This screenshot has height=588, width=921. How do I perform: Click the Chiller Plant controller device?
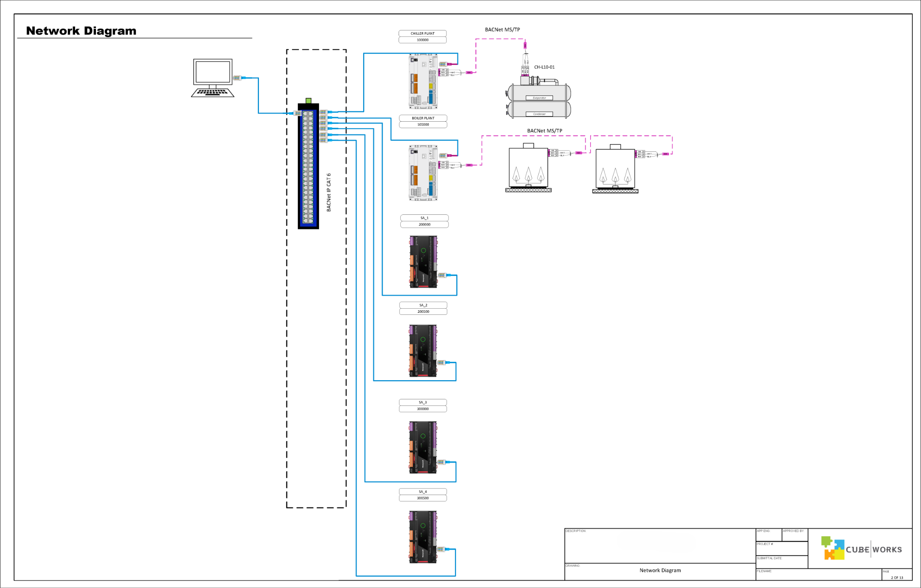[423, 81]
